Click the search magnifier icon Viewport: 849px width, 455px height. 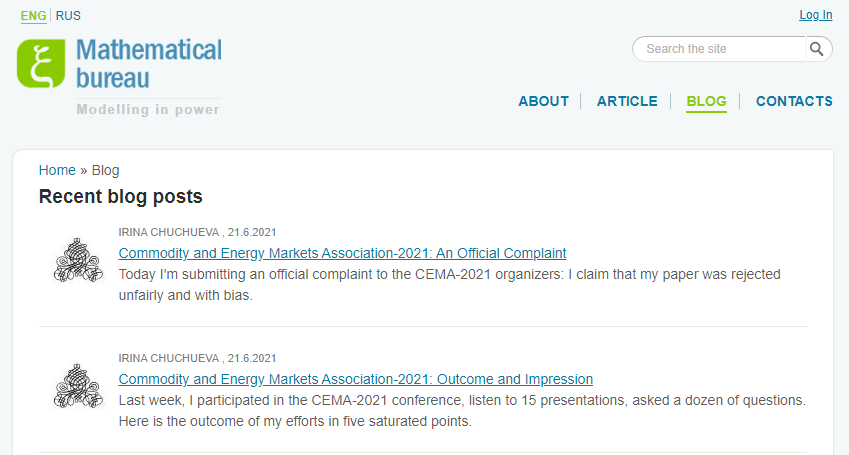pos(817,49)
